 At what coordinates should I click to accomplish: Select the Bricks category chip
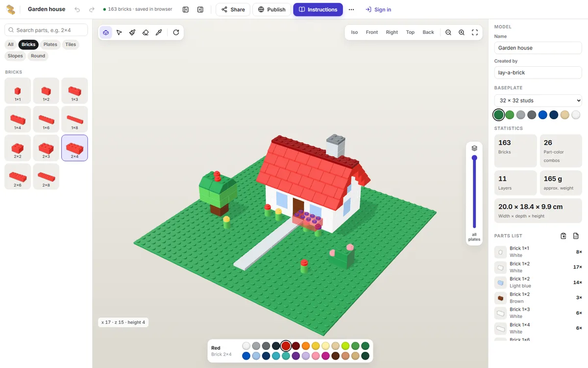[28, 44]
